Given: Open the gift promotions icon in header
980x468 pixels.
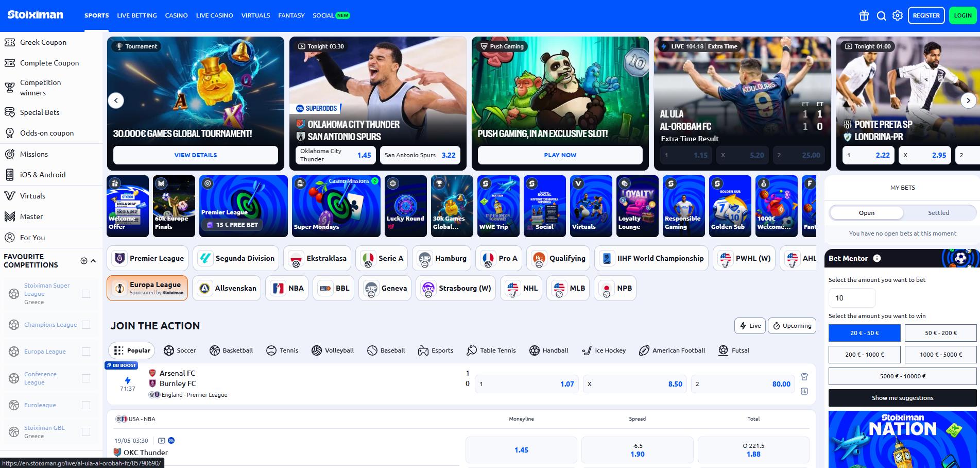Looking at the screenshot, I should [x=864, y=15].
